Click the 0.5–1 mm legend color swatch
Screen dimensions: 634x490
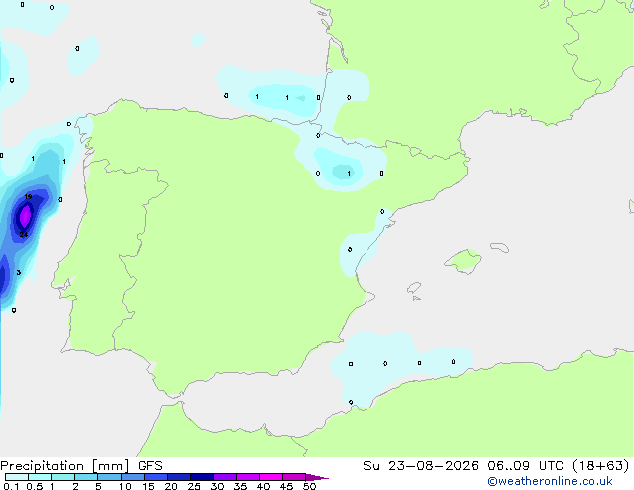click(40, 477)
